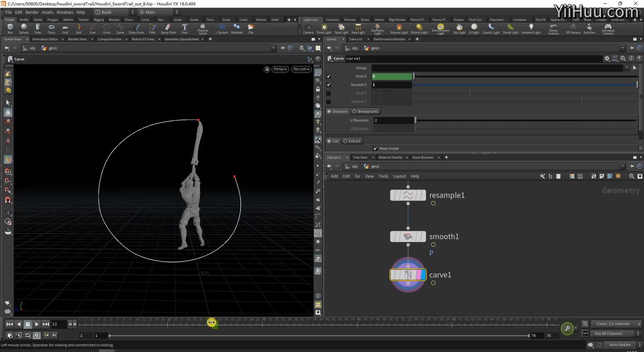Select the Sphere shelf tool
Image resolution: width=644 pixels, height=352 pixels.
tap(24, 29)
